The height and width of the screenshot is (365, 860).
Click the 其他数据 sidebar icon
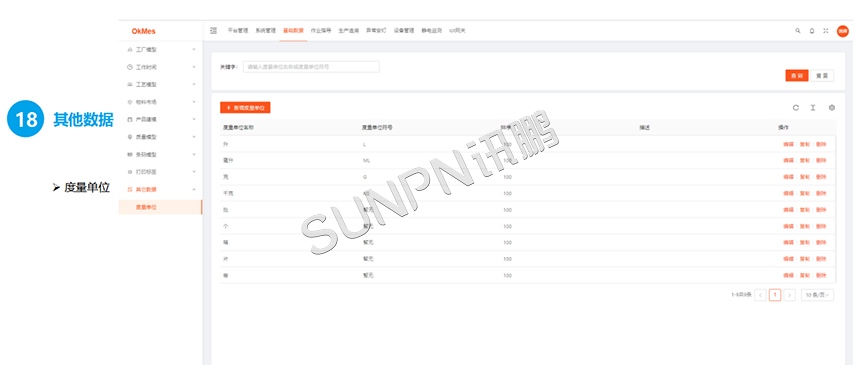click(x=130, y=189)
